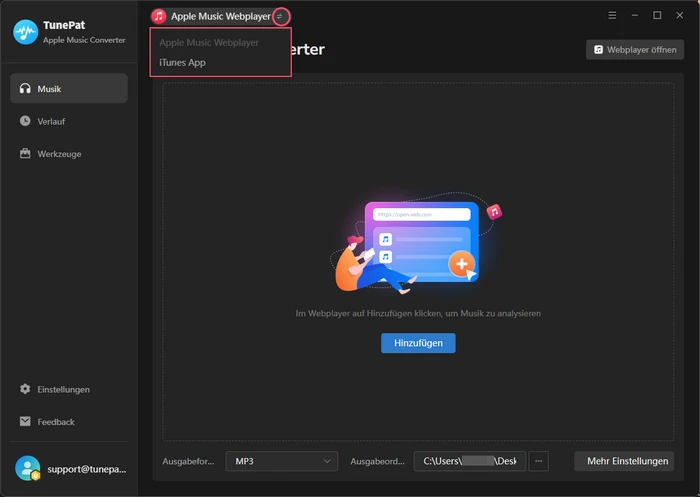Screen dimensions: 700x497
Task: Click the output folder path field
Action: pyautogui.click(x=470, y=461)
